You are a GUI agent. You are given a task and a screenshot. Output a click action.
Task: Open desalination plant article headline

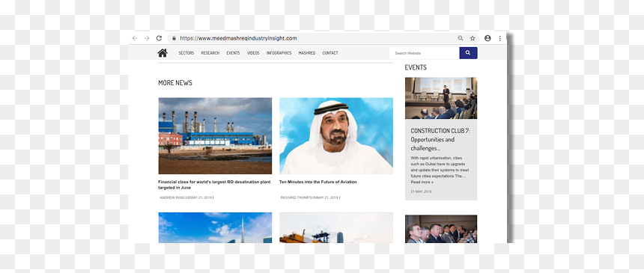pyautogui.click(x=214, y=185)
